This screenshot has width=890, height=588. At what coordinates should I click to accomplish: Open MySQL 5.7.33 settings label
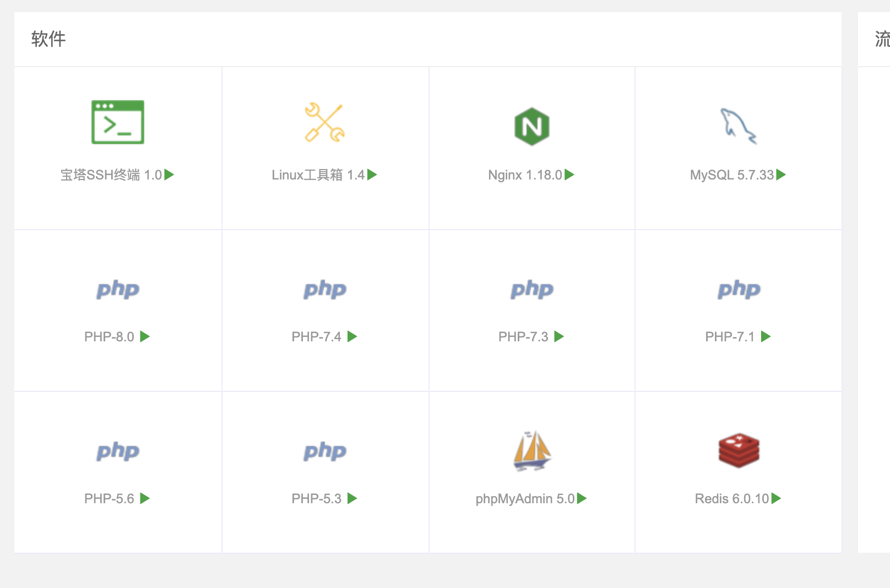[x=732, y=175]
